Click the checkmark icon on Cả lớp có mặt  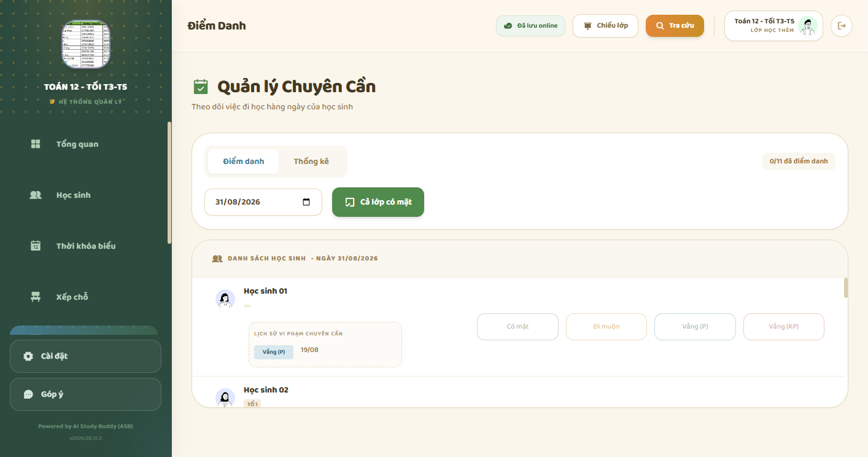[350, 202]
